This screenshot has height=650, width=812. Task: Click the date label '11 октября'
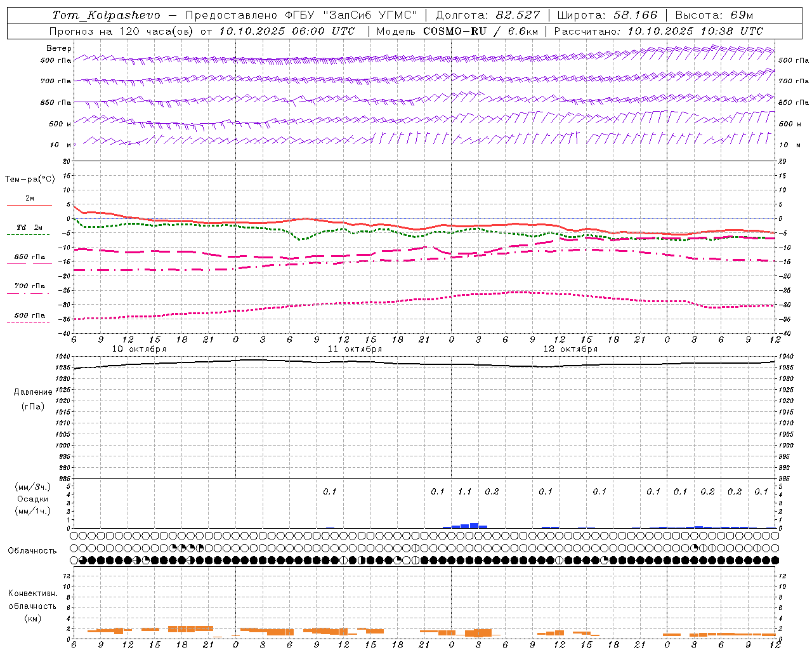click(x=355, y=348)
